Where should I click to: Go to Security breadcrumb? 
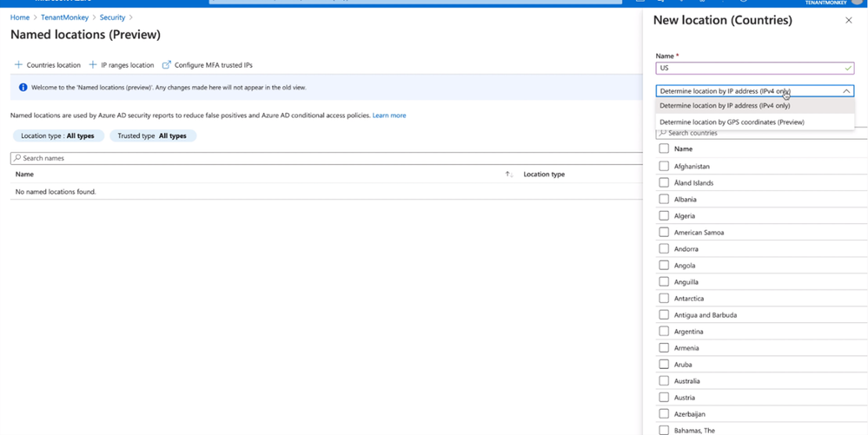tap(112, 17)
